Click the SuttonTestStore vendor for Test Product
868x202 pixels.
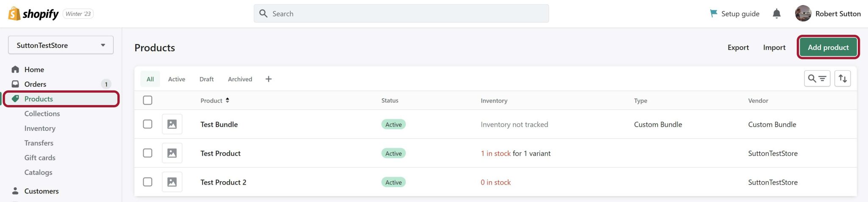(773, 153)
